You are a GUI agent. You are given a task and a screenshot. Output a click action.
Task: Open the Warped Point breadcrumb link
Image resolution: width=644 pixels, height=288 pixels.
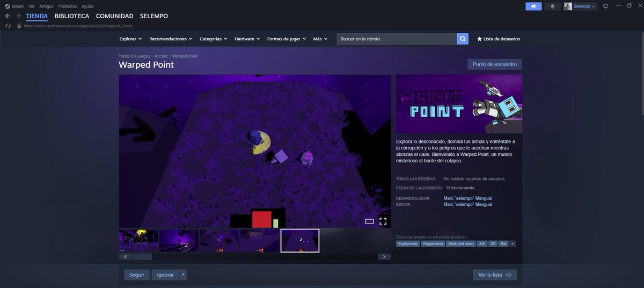pos(185,56)
